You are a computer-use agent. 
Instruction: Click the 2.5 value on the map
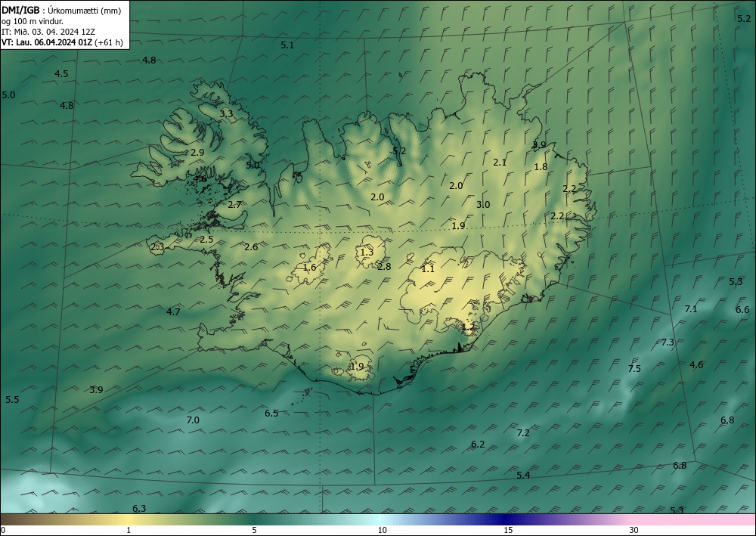tap(207, 240)
